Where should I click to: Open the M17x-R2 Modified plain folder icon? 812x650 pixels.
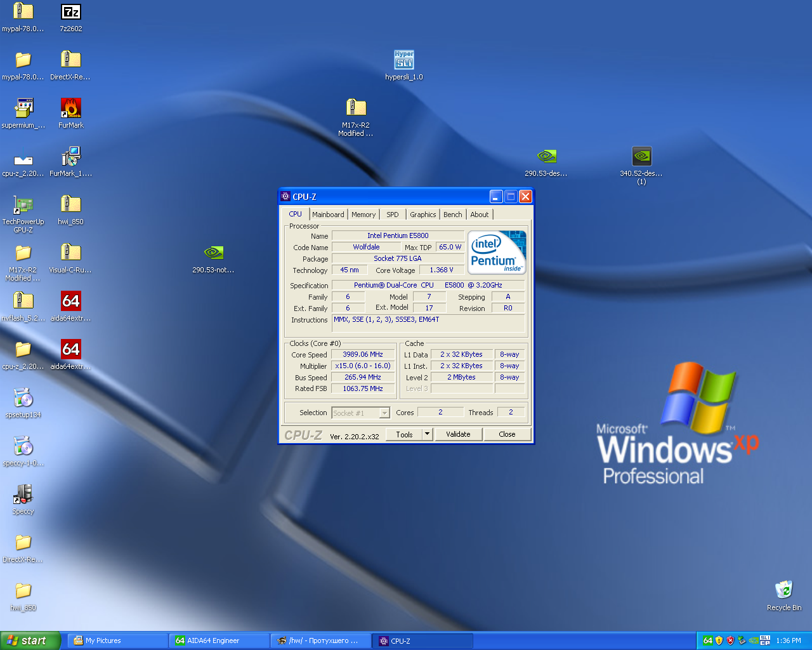pyautogui.click(x=23, y=253)
